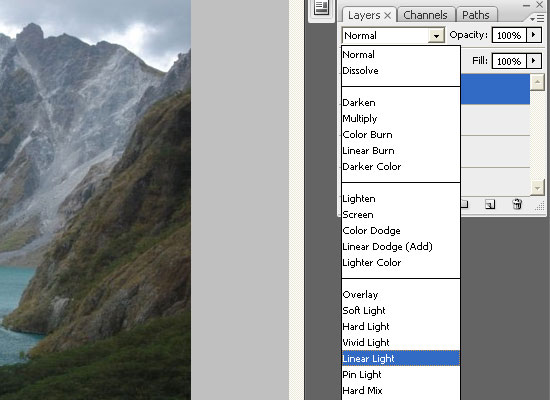The image size is (550, 400).
Task: Open the blend mode dropdown arrow
Action: pyautogui.click(x=436, y=35)
